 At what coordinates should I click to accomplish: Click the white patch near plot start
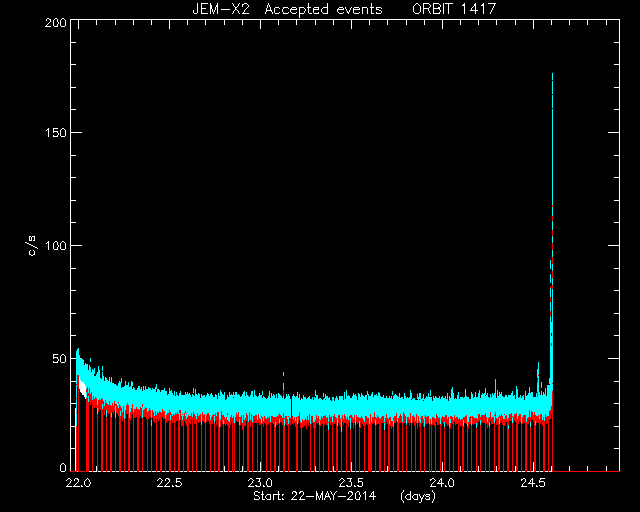tap(82, 387)
